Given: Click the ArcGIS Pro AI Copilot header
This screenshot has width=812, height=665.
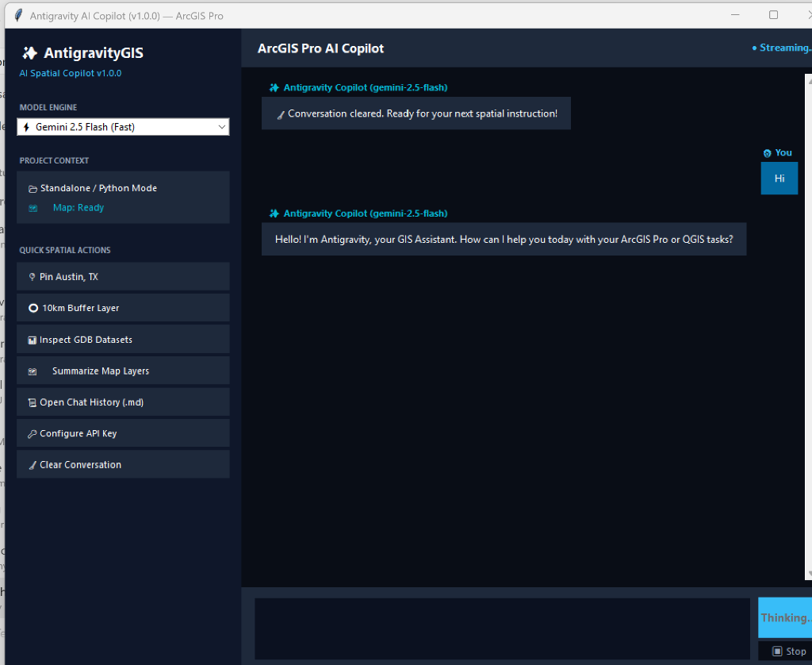Looking at the screenshot, I should point(320,48).
